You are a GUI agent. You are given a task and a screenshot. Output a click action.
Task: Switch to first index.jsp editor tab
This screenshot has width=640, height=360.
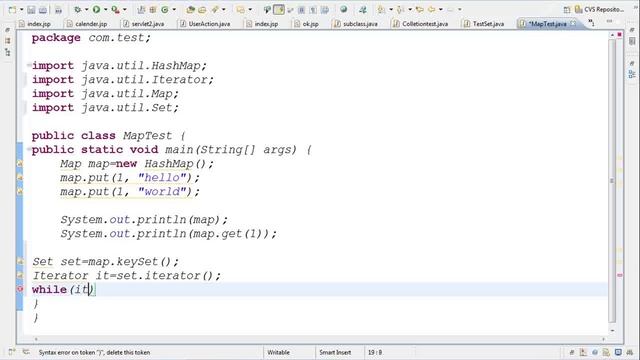pos(35,24)
